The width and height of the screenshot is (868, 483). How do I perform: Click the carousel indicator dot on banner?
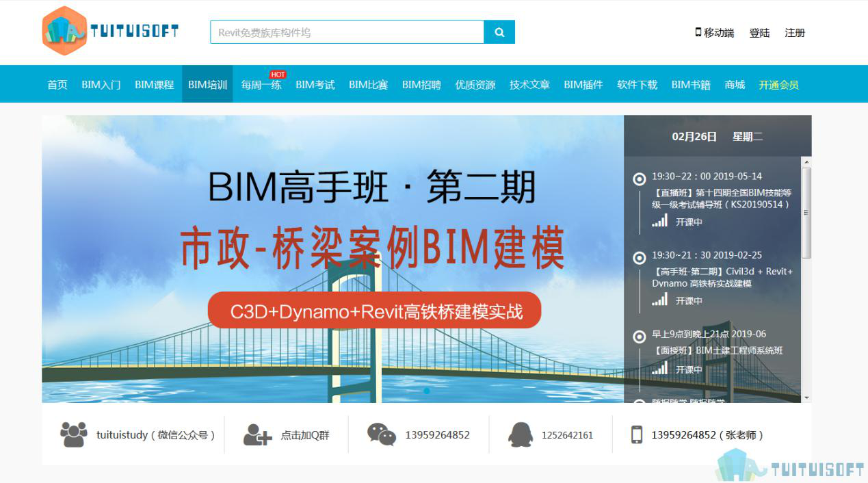click(427, 391)
